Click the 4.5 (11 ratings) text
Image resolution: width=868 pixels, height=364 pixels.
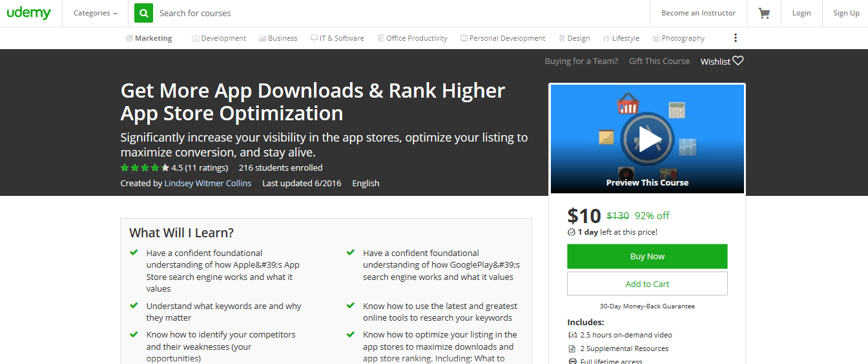coord(200,167)
